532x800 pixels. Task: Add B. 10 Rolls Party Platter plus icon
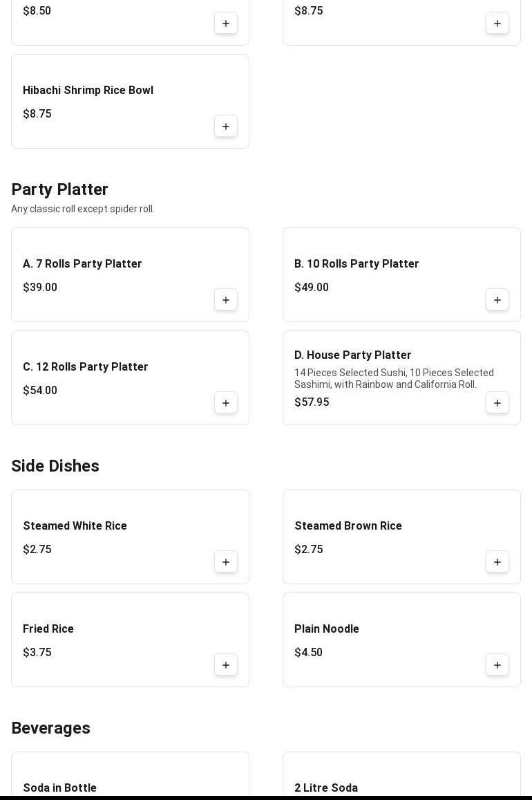point(497,300)
